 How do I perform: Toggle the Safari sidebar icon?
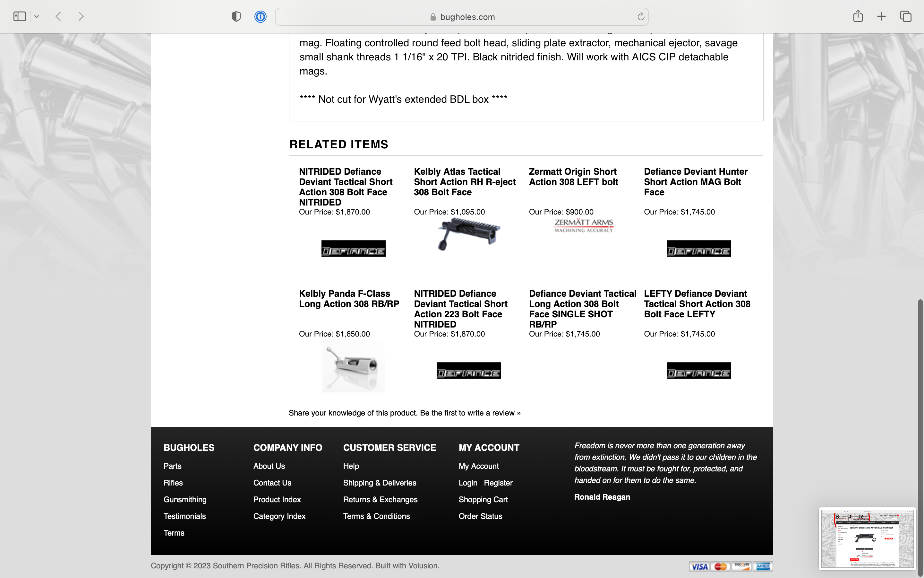click(20, 16)
